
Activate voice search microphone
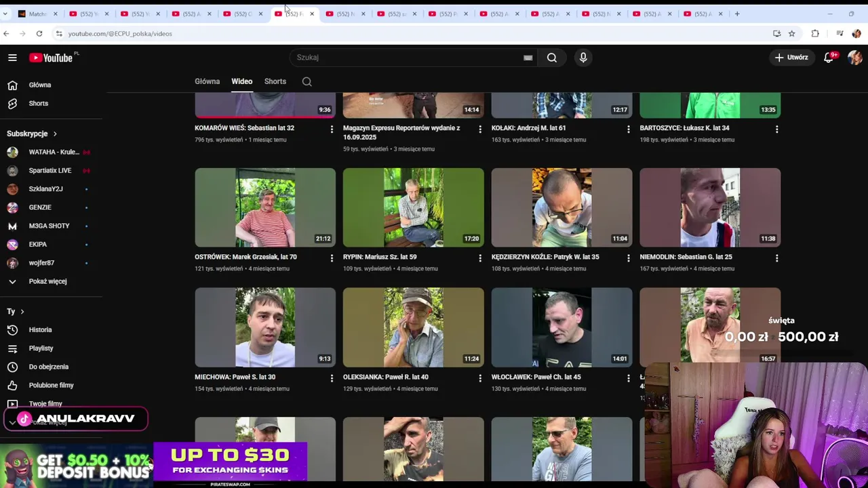click(583, 58)
